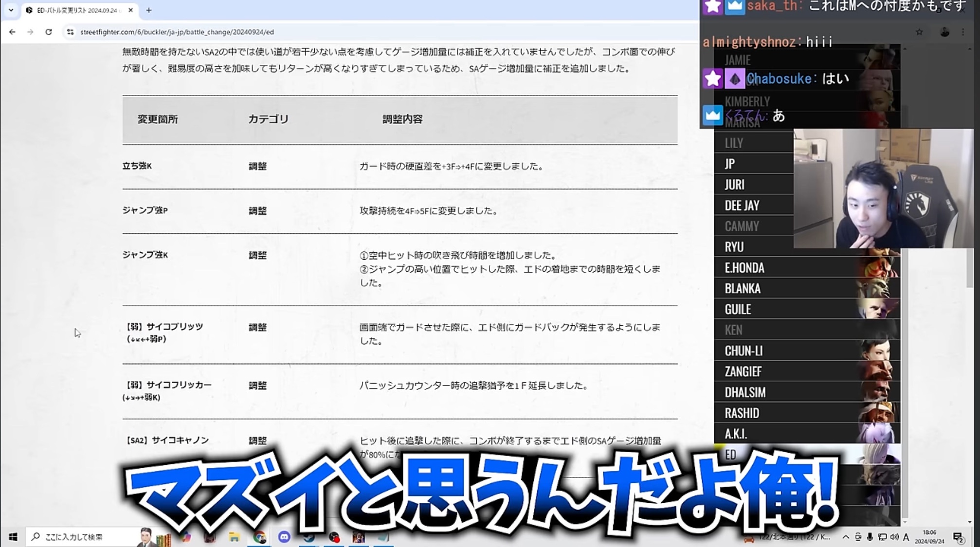Open the Windows Start menu

tap(13, 537)
